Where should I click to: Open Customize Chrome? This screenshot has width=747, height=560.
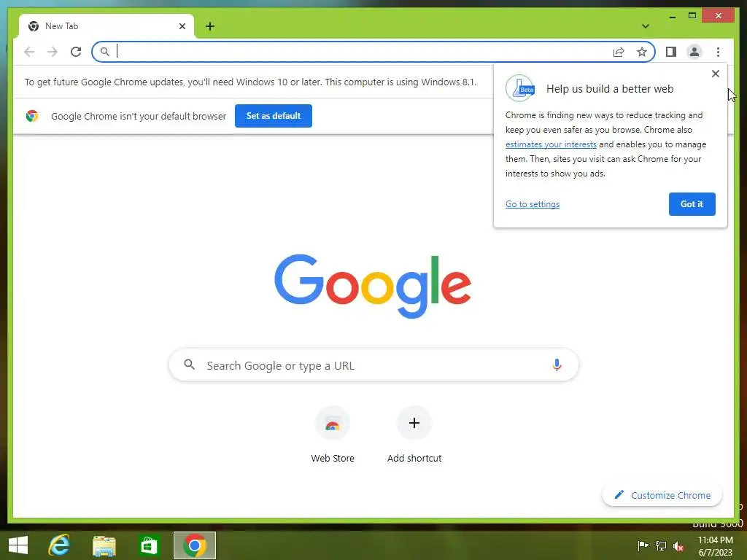pos(662,495)
